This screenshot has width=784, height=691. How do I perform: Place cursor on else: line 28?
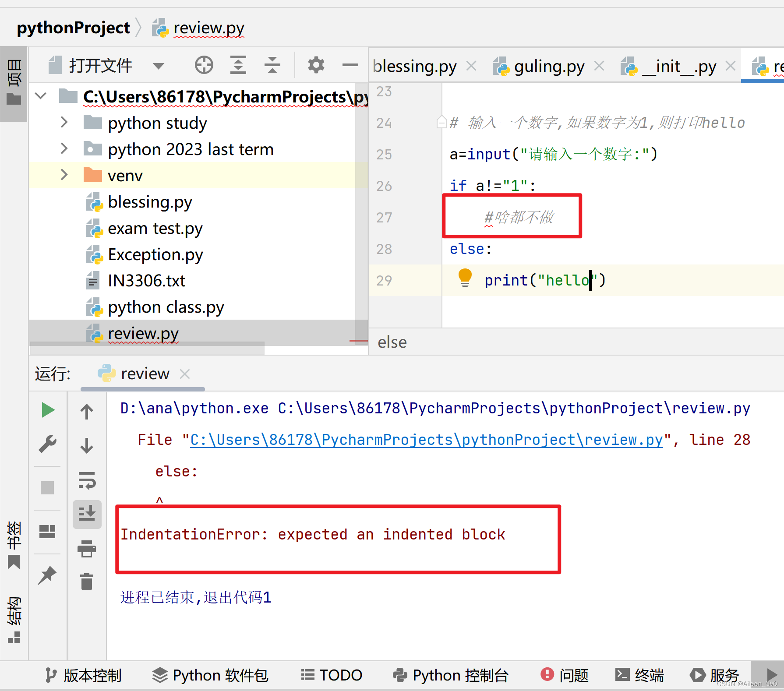click(471, 249)
